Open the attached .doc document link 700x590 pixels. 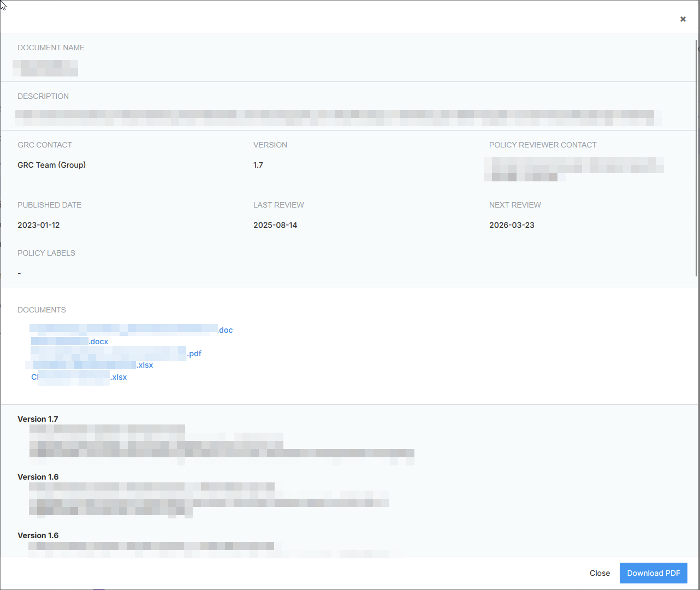pyautogui.click(x=131, y=330)
